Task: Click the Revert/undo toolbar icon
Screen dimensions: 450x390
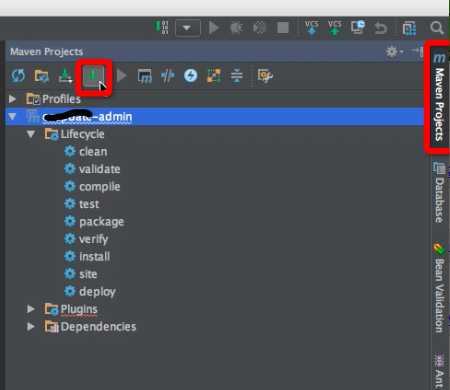Action: (380, 28)
